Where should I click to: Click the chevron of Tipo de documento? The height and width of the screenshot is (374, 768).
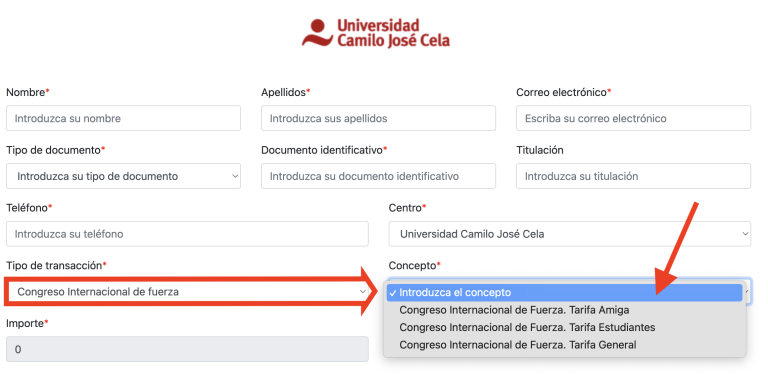[235, 176]
